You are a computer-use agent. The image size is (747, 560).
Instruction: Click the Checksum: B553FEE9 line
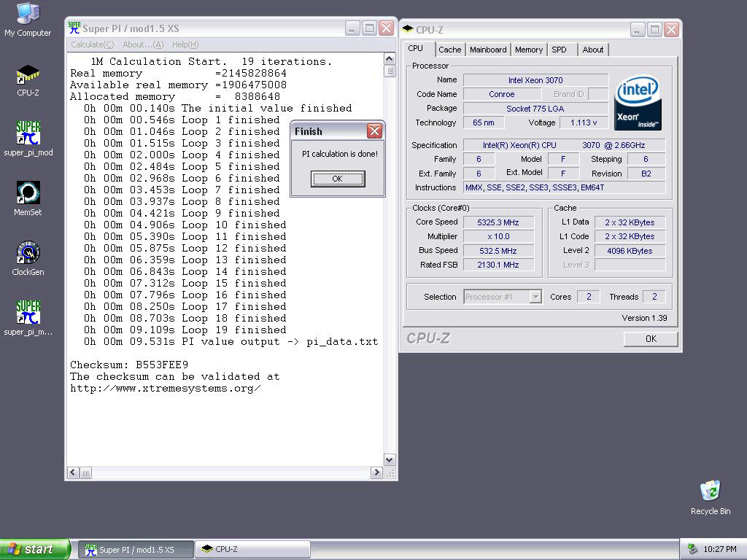tap(129, 365)
